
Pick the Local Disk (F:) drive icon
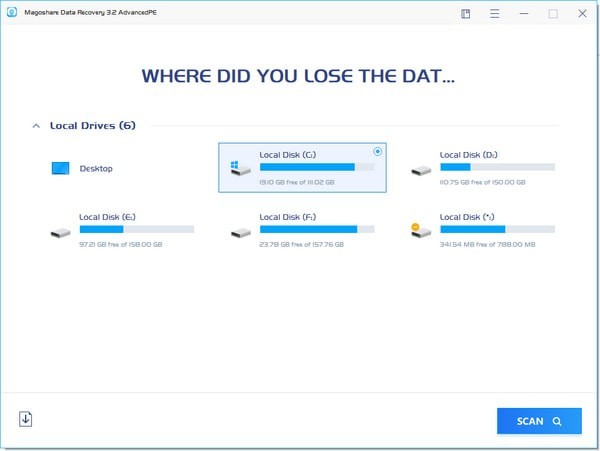239,231
